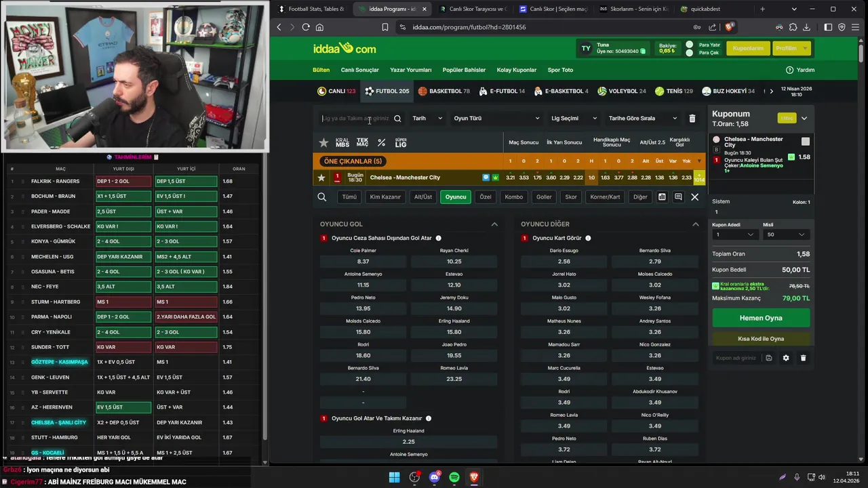Image resolution: width=868 pixels, height=488 pixels.
Task: Go to the browser home icon
Action: point(319,27)
